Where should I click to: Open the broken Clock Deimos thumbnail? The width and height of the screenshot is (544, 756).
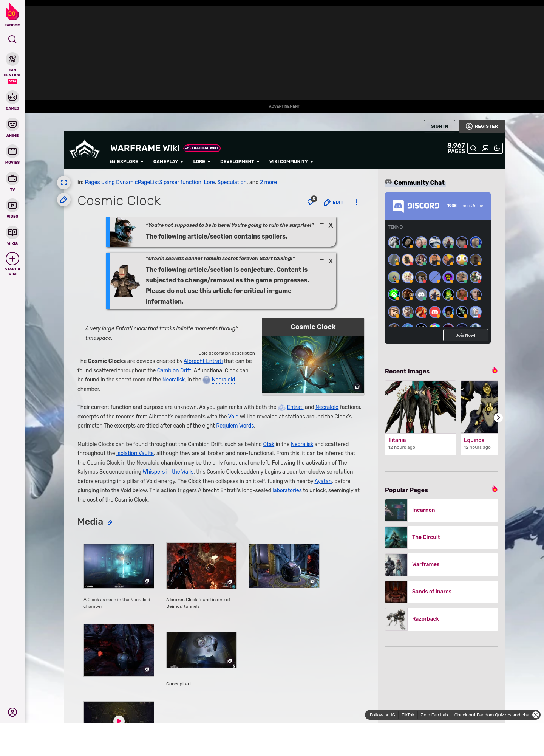pyautogui.click(x=201, y=566)
